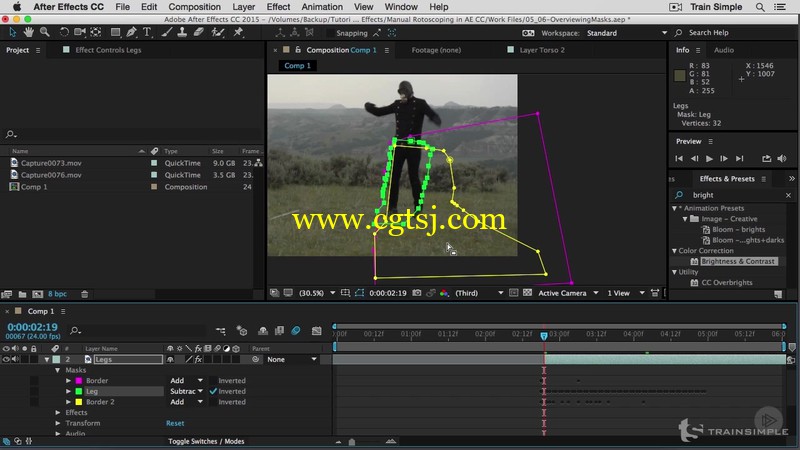
Task: Open the Apple menu
Action: point(17,7)
